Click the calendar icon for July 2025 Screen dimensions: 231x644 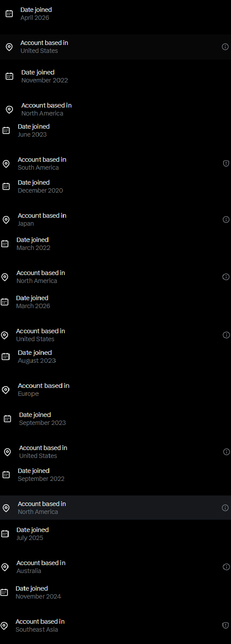[5, 534]
